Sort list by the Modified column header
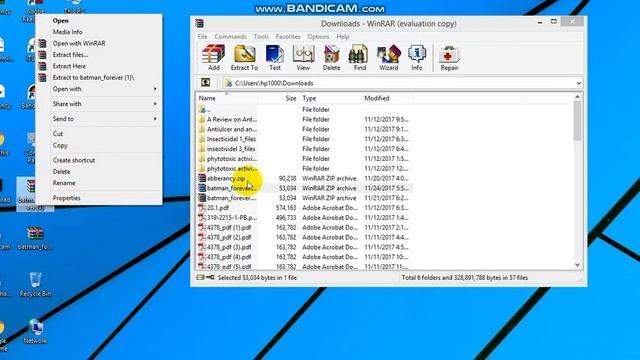The image size is (640, 360). click(388, 98)
